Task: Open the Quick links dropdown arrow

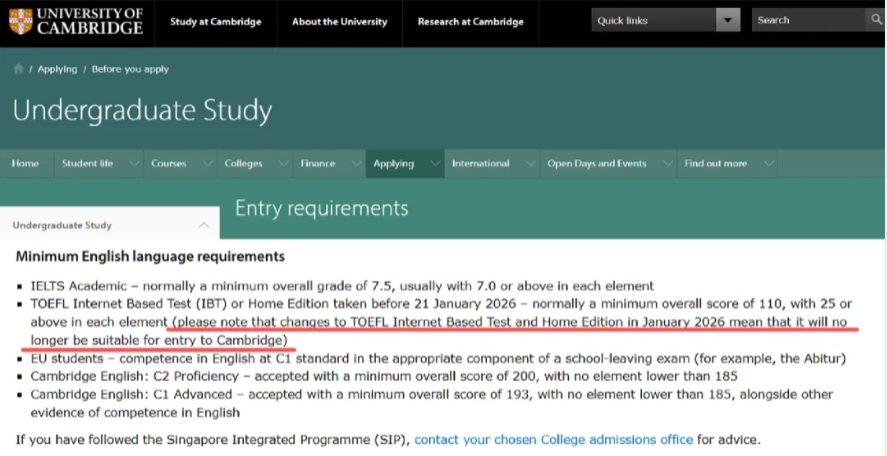Action: 728,21
